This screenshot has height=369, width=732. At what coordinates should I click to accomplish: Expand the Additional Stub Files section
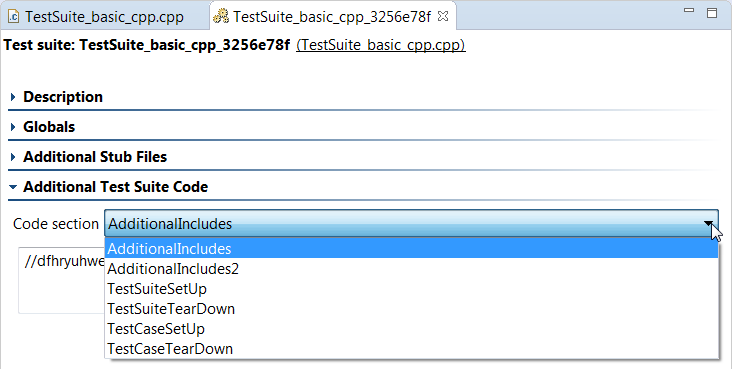coord(95,156)
